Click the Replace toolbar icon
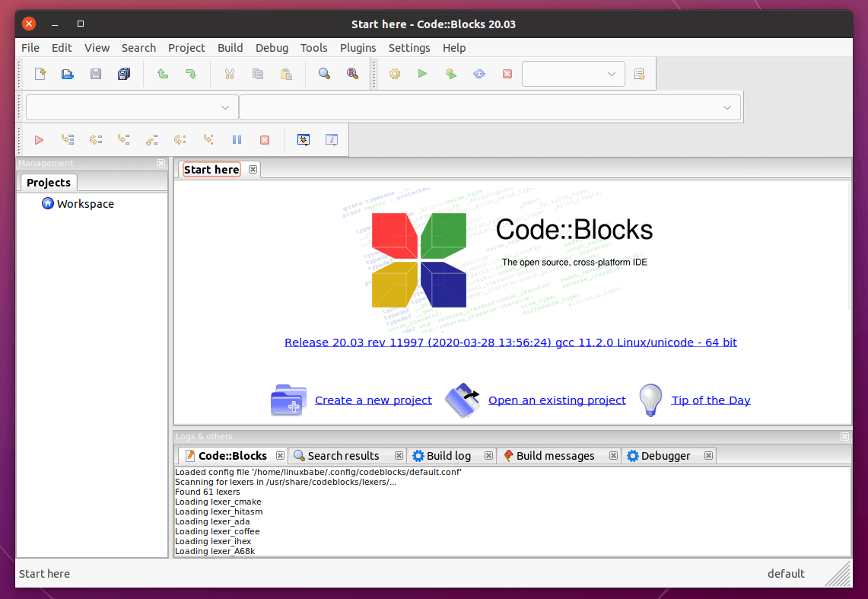 351,73
